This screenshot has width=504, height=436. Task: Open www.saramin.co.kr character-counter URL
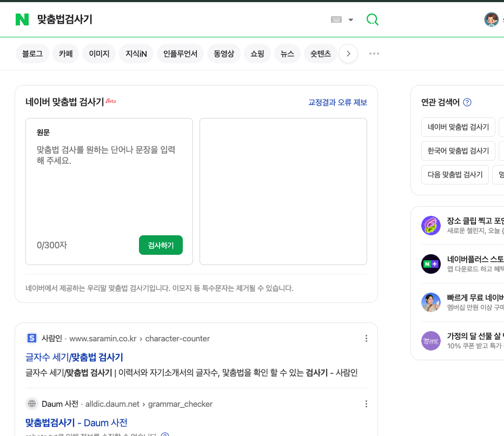pyautogui.click(x=140, y=339)
